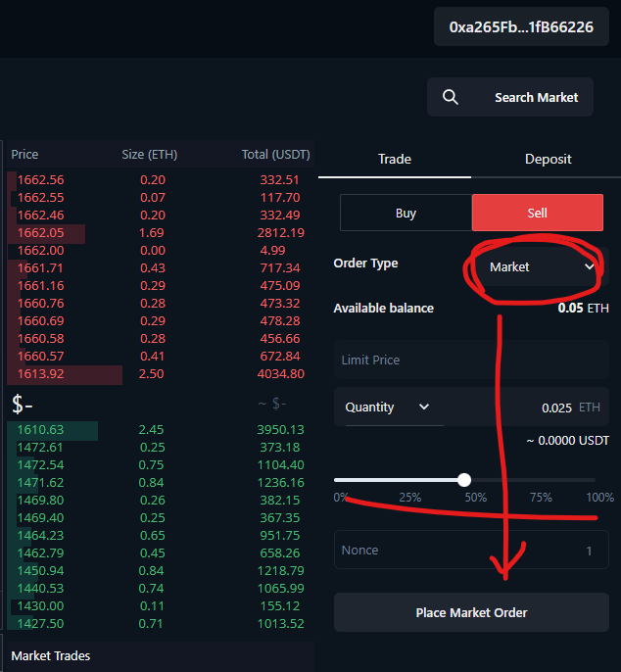
Task: Click the Search Market button
Action: pyautogui.click(x=510, y=97)
